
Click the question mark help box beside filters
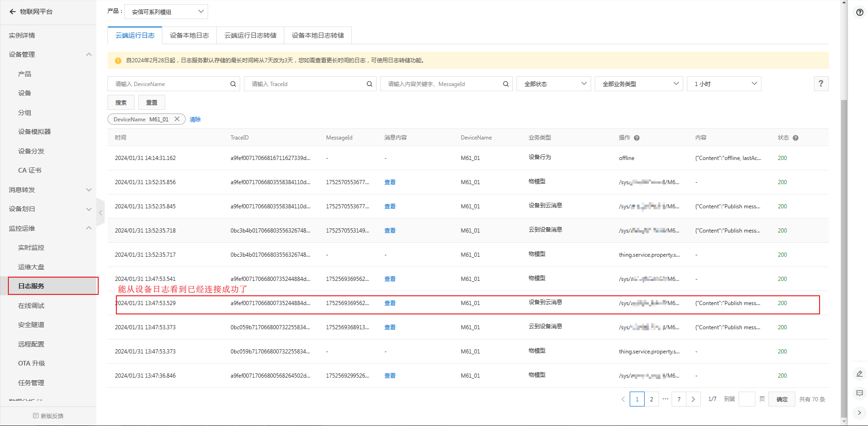tap(821, 84)
